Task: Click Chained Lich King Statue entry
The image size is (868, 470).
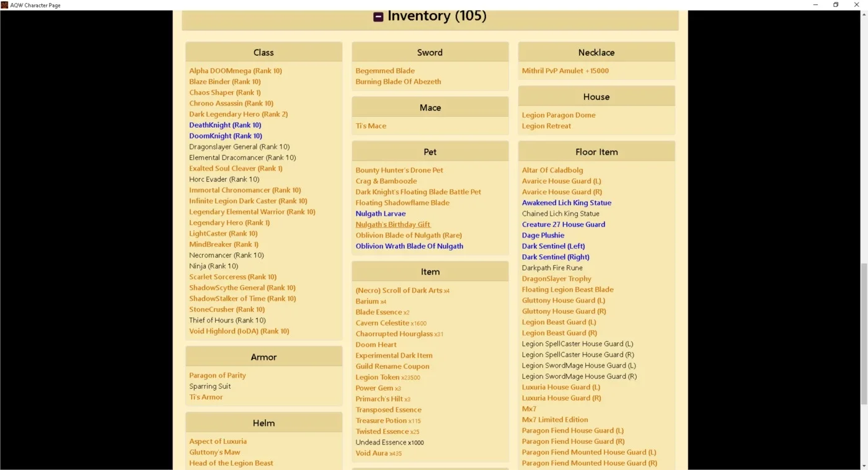Action: click(560, 214)
